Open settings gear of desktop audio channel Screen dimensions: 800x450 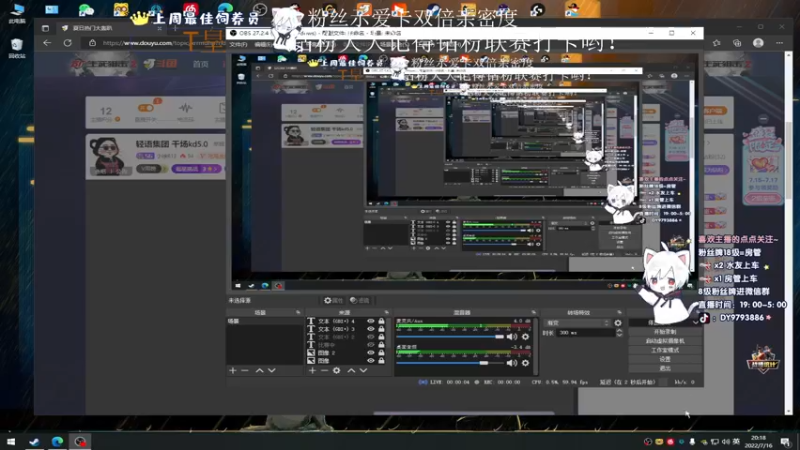tap(526, 363)
